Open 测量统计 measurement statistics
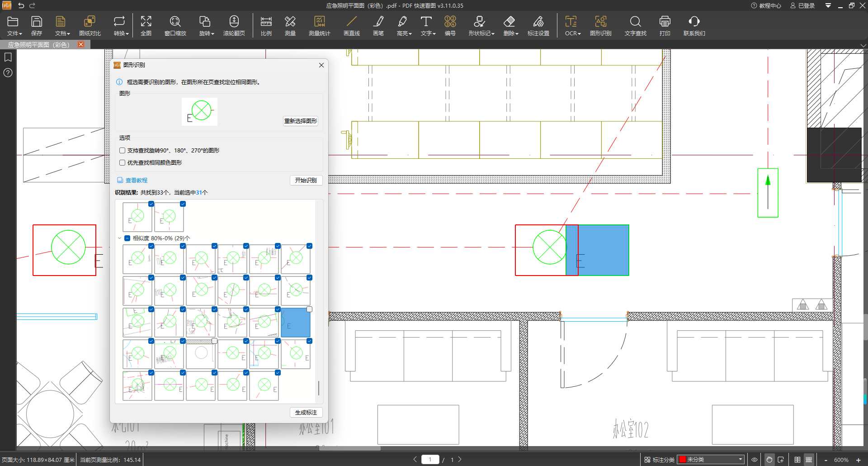The width and height of the screenshot is (868, 466). [320, 26]
